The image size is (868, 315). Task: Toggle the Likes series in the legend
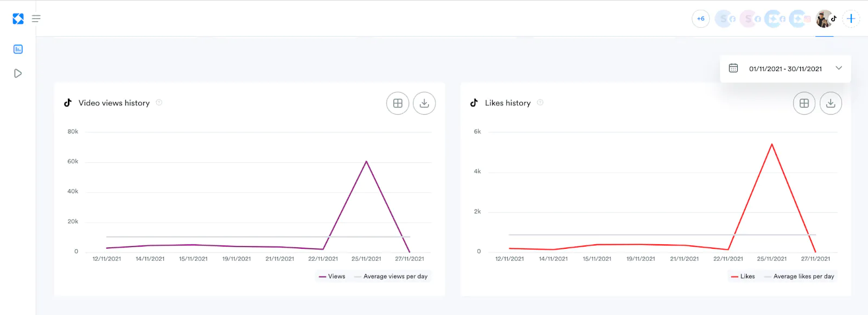click(743, 276)
